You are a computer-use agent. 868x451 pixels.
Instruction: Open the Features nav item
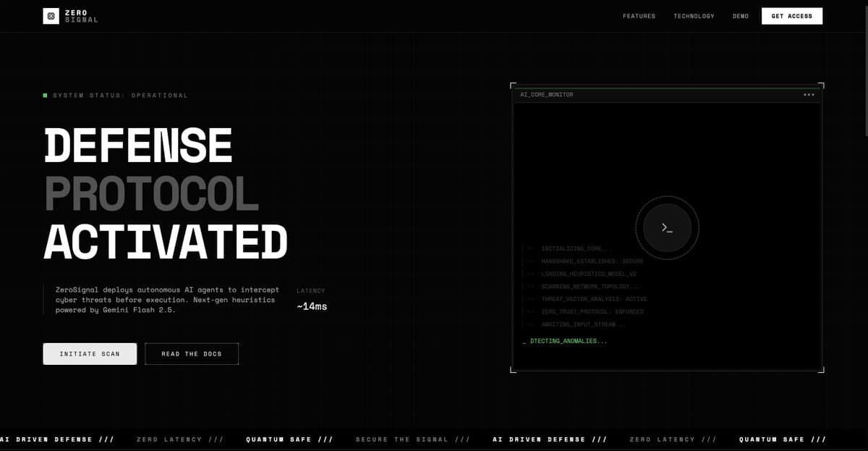pyautogui.click(x=639, y=16)
